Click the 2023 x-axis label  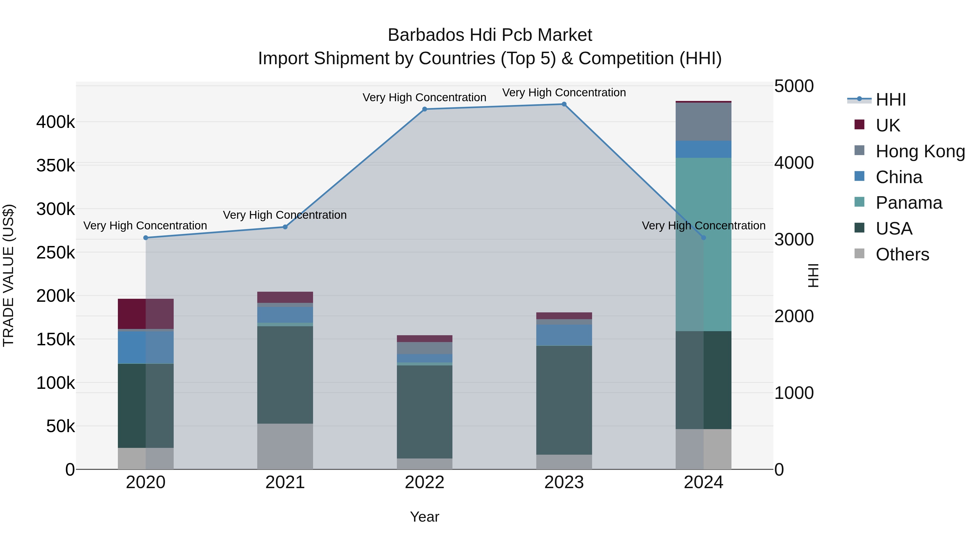[564, 482]
